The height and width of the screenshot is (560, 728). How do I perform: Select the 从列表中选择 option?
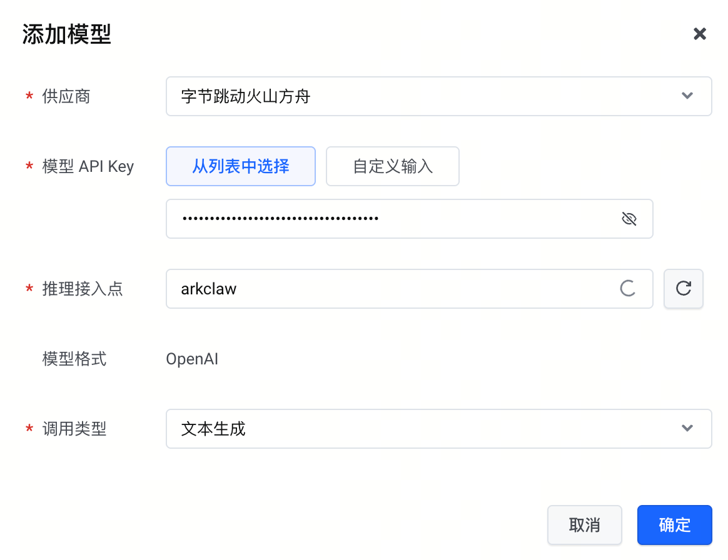(241, 166)
